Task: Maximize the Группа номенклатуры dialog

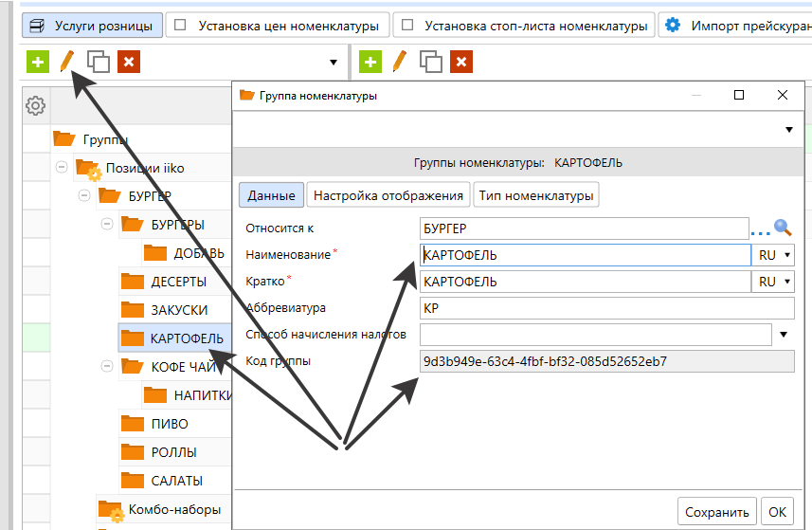Action: [x=739, y=95]
